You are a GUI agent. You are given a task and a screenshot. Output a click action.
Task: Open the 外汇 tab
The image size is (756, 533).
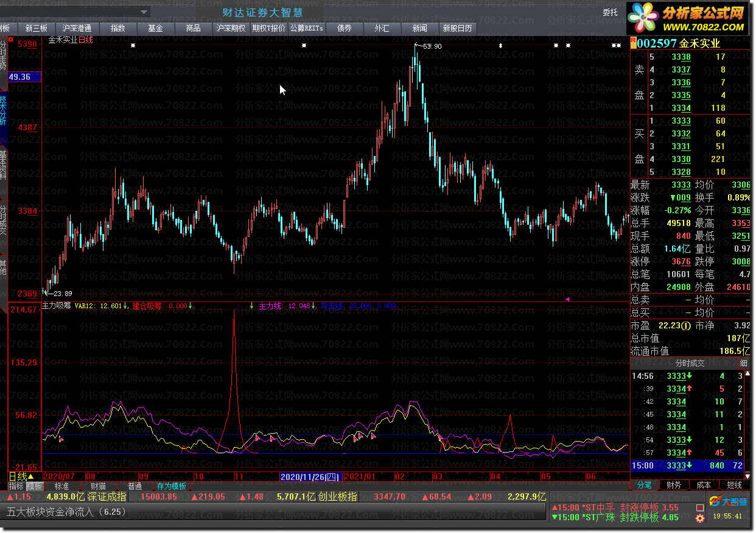[382, 28]
